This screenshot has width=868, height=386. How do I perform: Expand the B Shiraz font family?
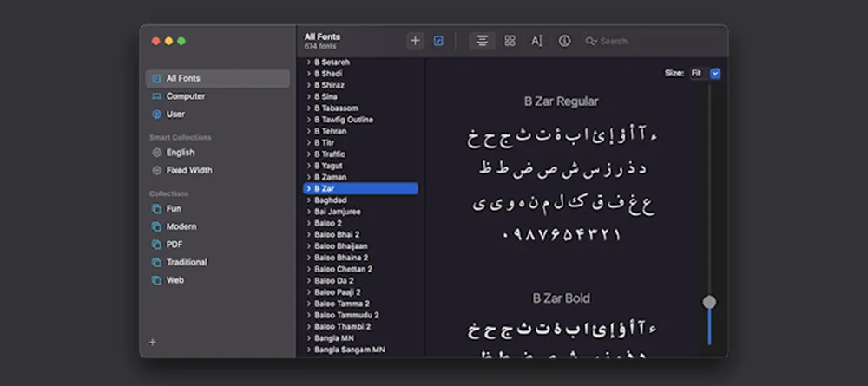(309, 85)
